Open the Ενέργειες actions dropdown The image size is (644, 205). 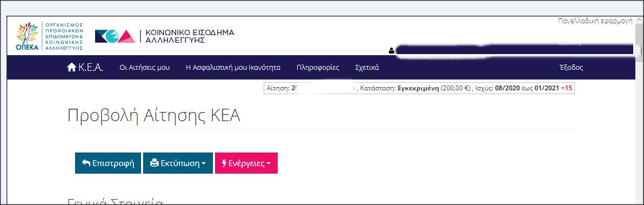coord(246,163)
